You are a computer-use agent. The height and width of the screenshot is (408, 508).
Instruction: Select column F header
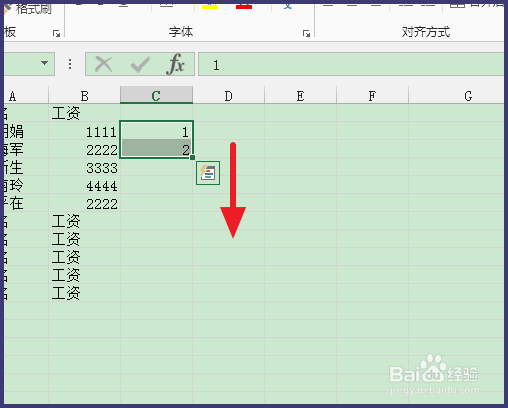(372, 96)
